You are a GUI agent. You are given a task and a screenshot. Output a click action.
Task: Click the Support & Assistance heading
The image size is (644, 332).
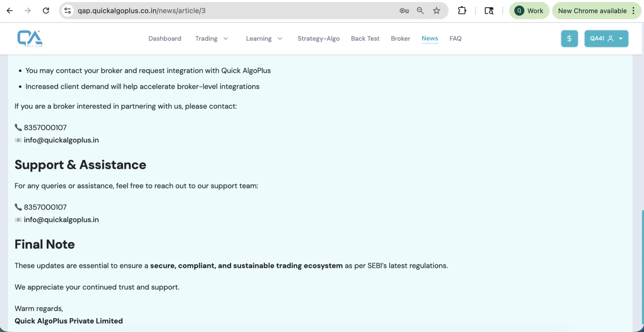[x=80, y=165]
